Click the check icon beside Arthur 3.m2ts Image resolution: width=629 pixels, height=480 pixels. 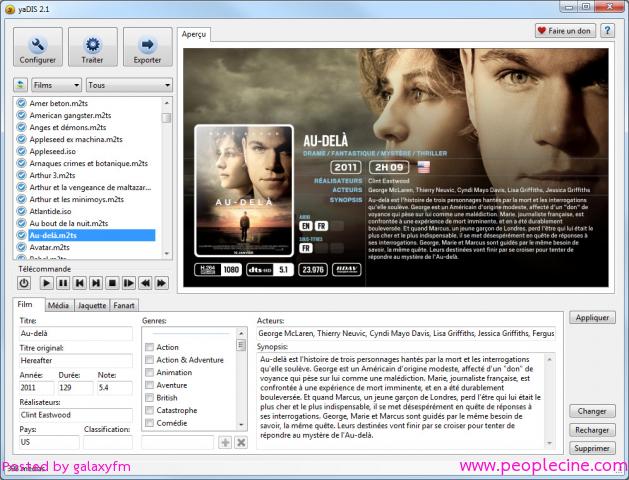[x=21, y=175]
